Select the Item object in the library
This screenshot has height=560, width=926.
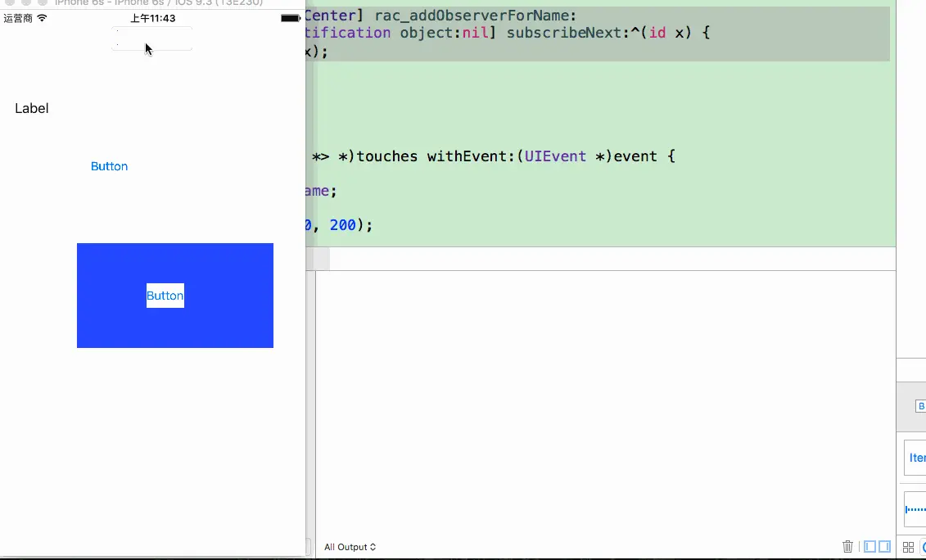(916, 458)
